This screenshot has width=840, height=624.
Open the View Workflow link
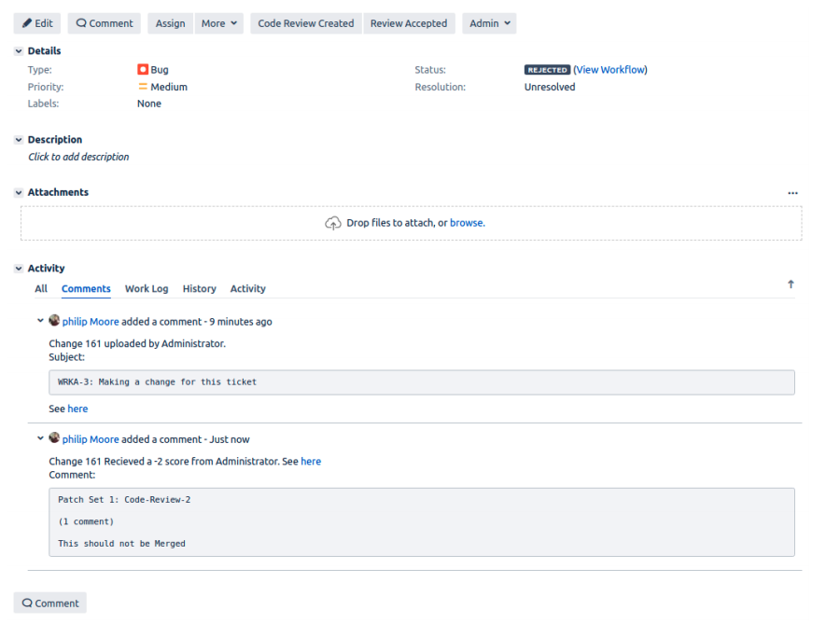pyautogui.click(x=609, y=69)
